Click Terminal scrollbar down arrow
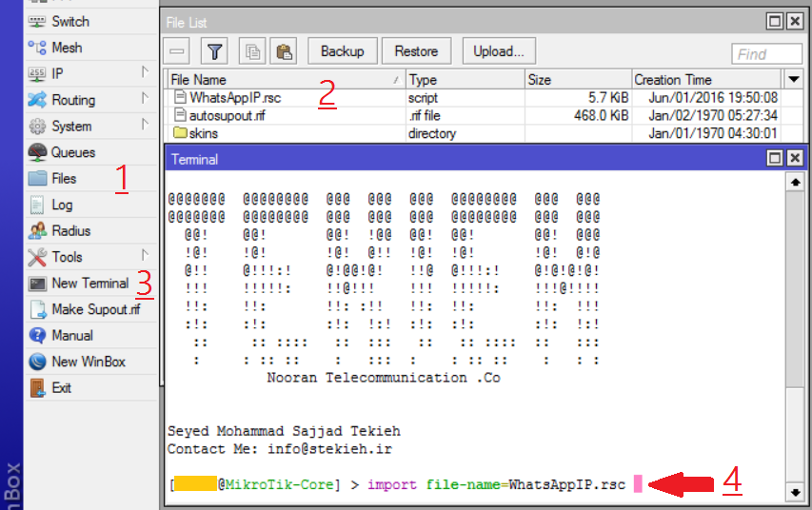 click(795, 492)
